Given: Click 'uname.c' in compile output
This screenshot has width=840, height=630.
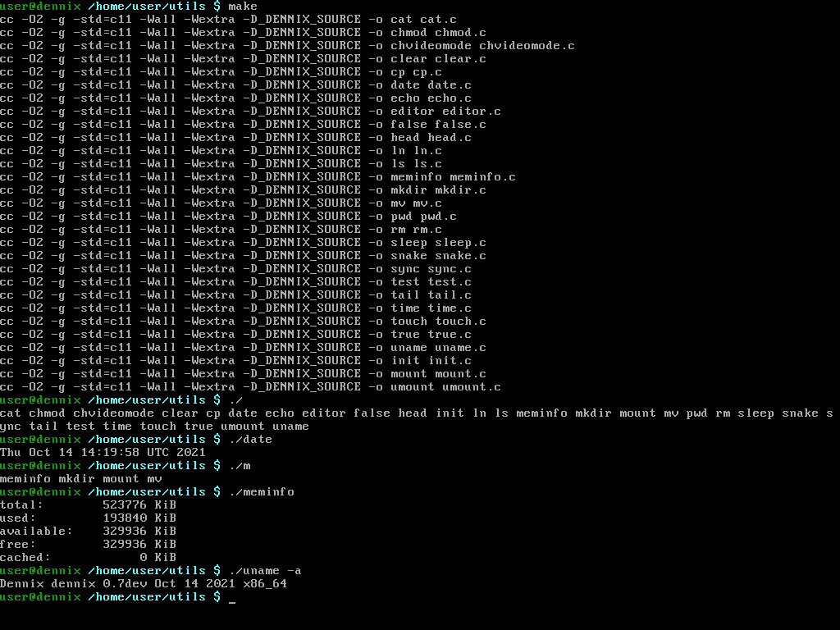Looking at the screenshot, I should pyautogui.click(x=460, y=348).
